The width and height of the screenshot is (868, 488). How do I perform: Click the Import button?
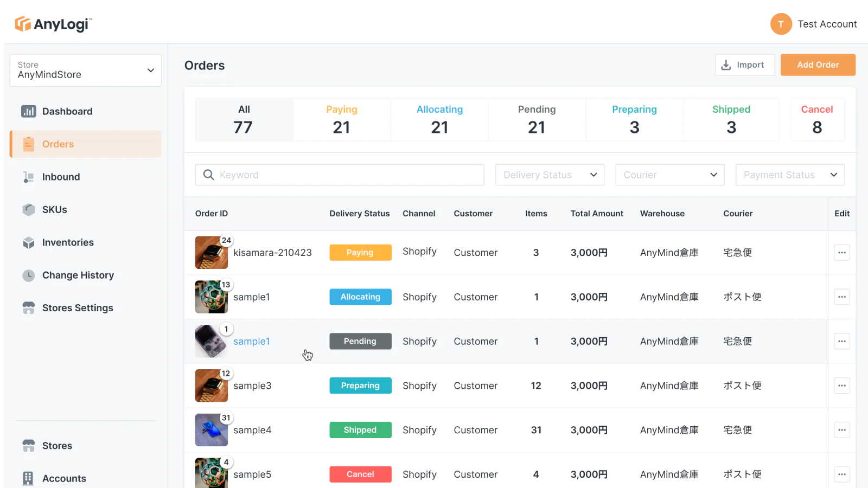744,65
